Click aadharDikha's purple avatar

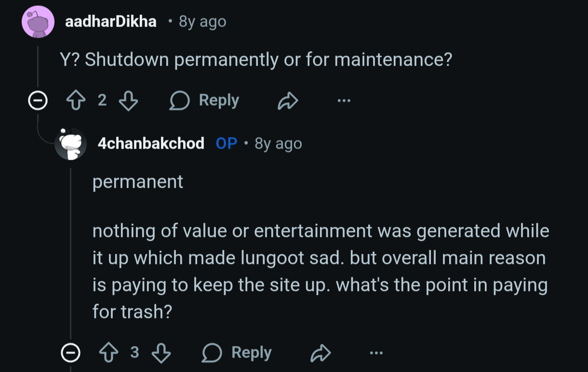tap(38, 22)
